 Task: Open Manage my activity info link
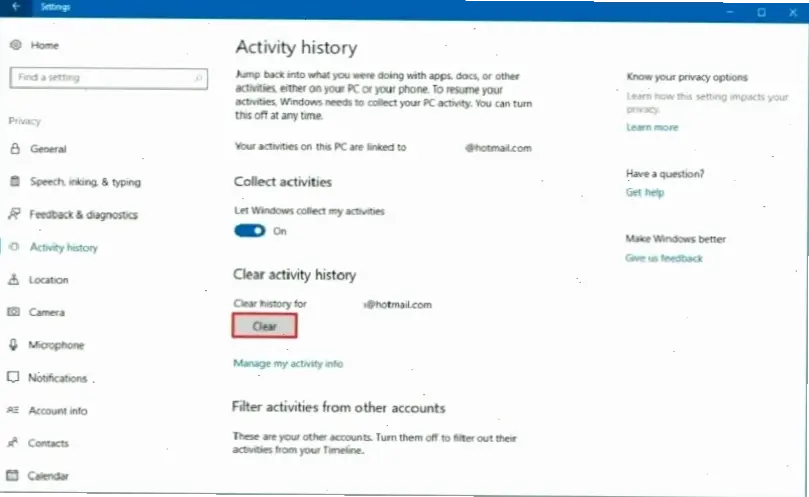(288, 363)
